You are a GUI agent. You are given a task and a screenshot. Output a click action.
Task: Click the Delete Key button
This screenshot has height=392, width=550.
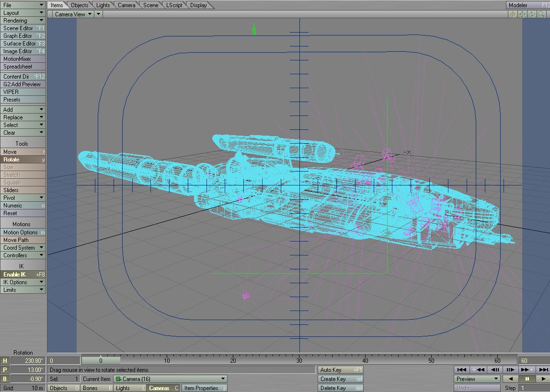341,388
